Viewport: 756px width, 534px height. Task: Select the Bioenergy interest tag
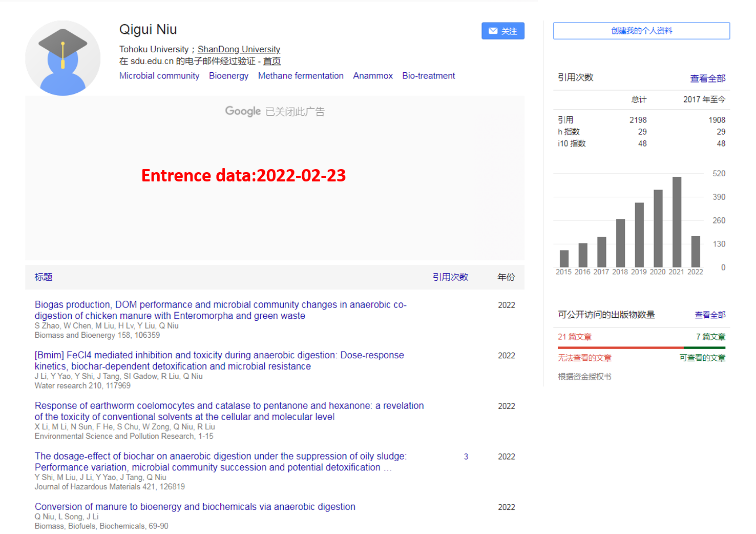[228, 76]
